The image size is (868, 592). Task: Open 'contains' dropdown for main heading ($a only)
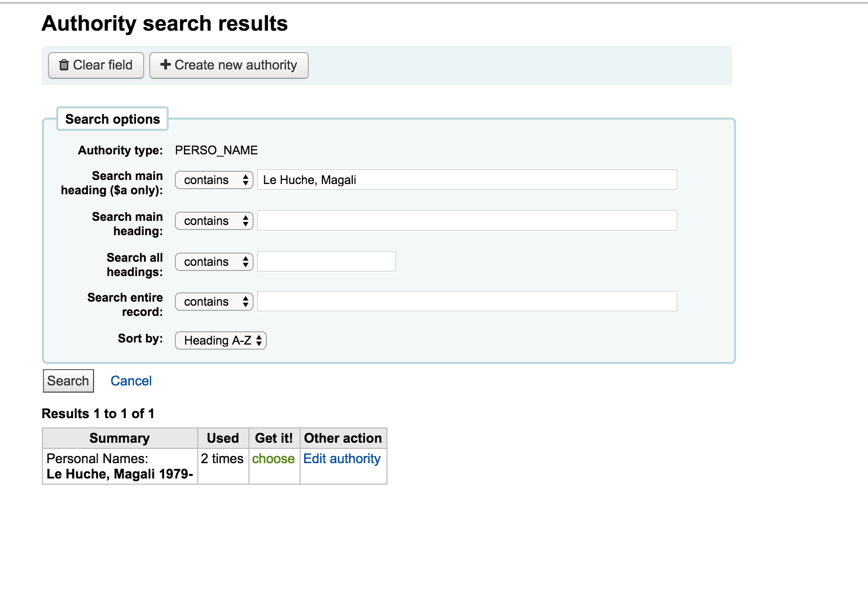(214, 180)
